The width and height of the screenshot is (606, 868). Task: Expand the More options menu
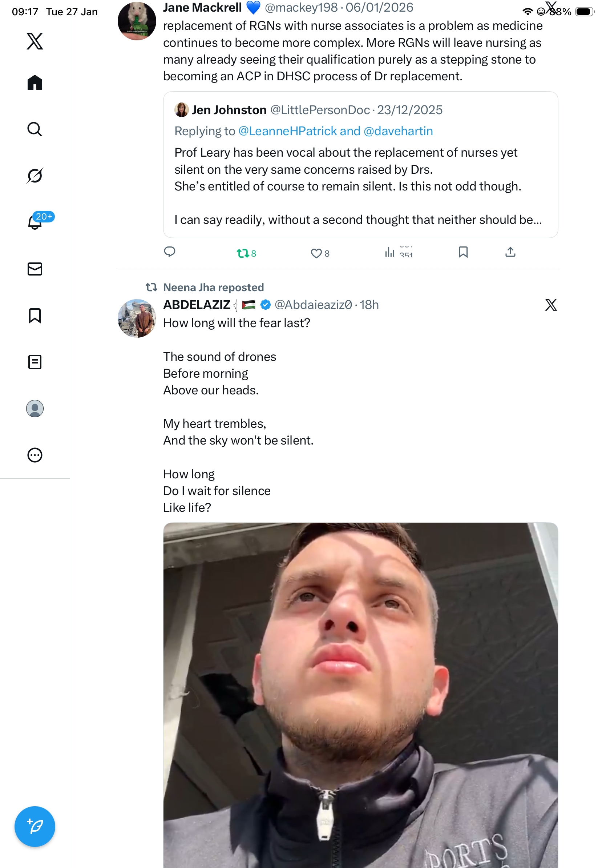pyautogui.click(x=35, y=455)
